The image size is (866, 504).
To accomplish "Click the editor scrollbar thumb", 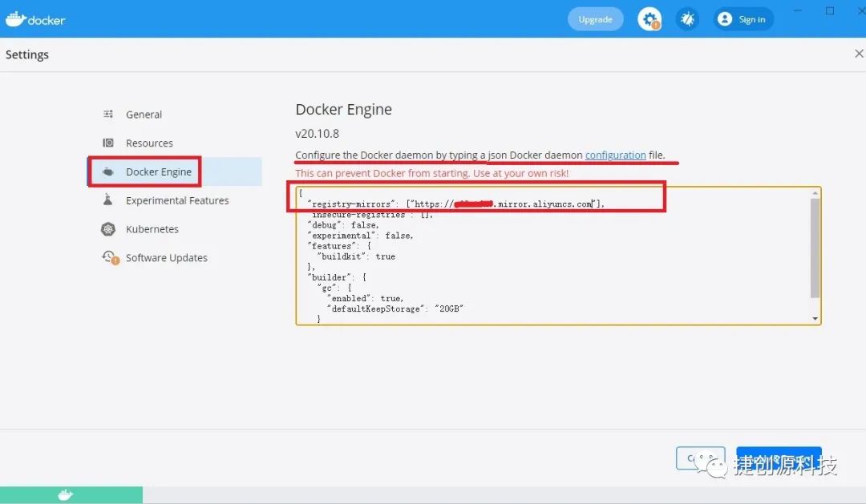I will click(815, 248).
